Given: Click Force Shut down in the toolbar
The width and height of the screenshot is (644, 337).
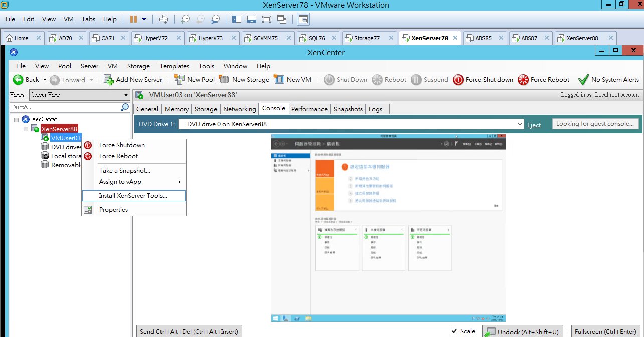Looking at the screenshot, I should [x=483, y=80].
